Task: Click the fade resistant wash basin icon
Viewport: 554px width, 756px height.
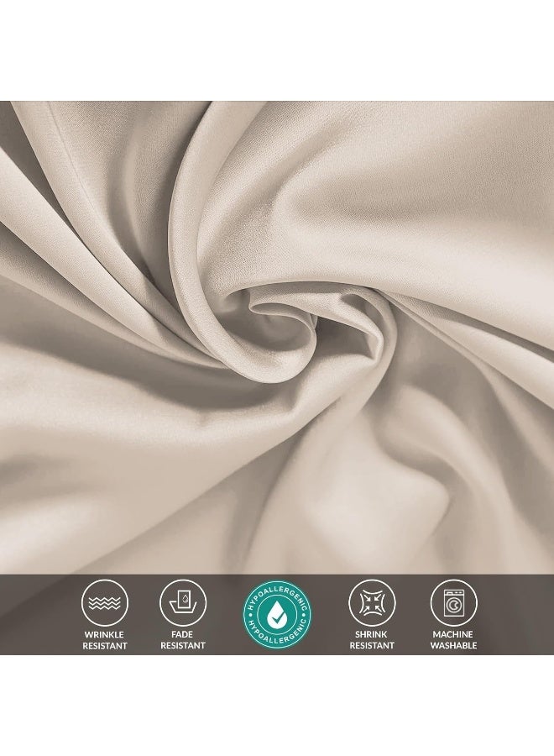Action: coord(183,602)
